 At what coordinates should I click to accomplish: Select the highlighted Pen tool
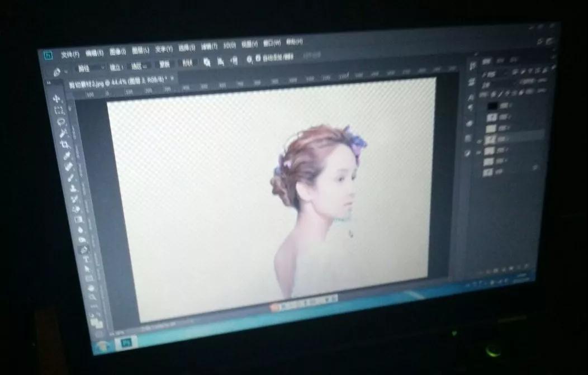84,249
